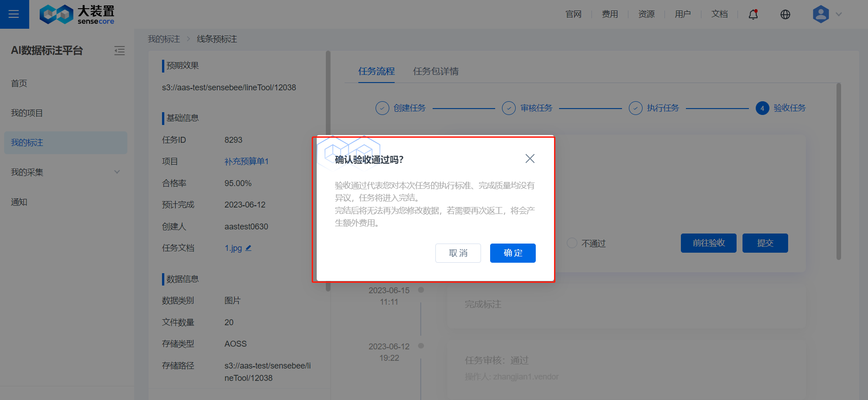This screenshot has height=400, width=868.
Task: Open the notification bell
Action: click(753, 15)
